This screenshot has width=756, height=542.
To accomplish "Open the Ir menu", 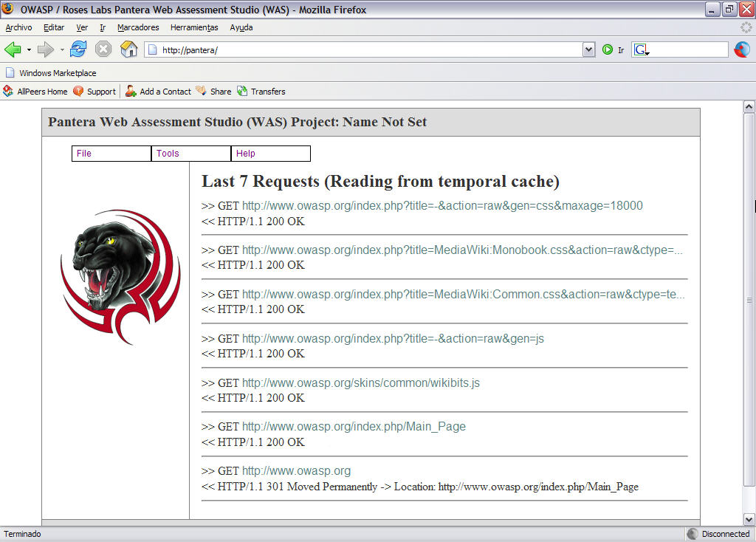I will tap(103, 27).
